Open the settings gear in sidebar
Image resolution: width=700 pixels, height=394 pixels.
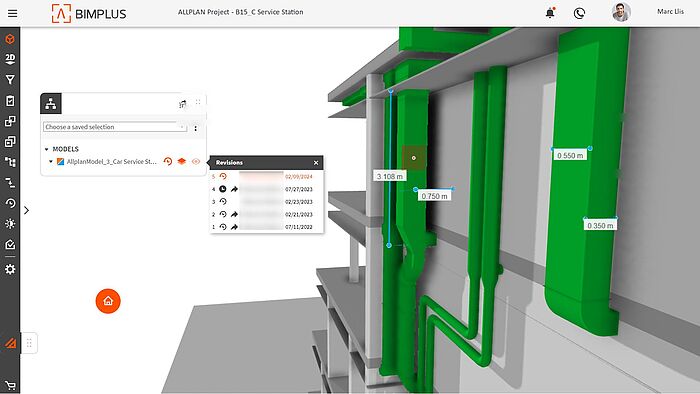pyautogui.click(x=10, y=269)
